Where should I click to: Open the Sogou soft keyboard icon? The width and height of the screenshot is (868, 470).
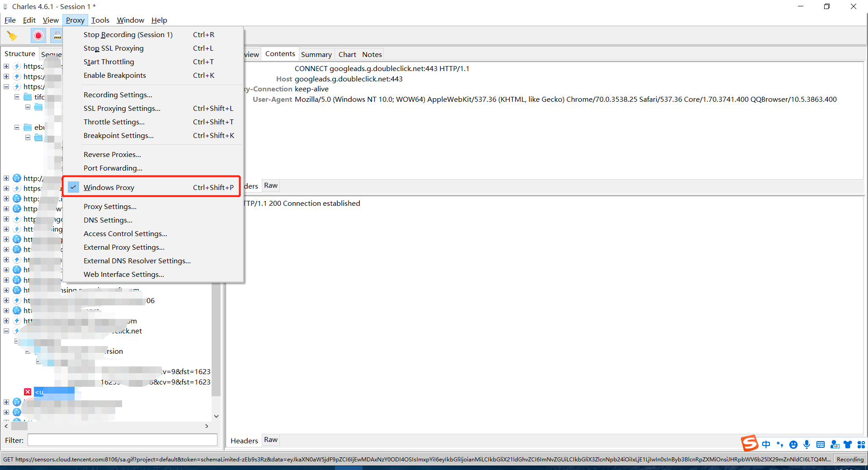pyautogui.click(x=821, y=445)
